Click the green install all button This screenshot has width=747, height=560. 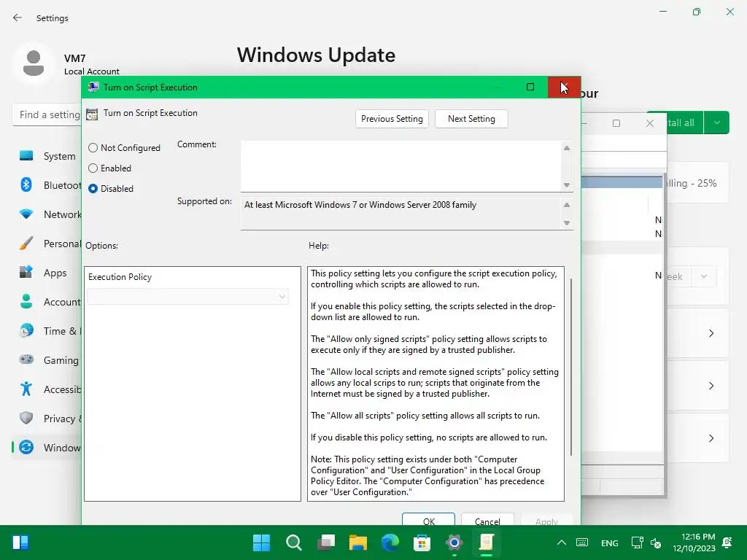(x=684, y=122)
